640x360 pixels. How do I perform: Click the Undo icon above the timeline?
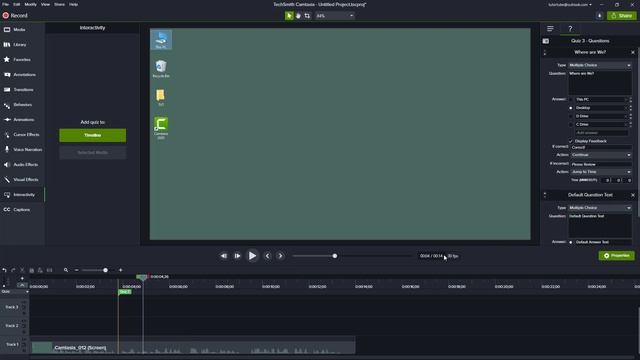pyautogui.click(x=4, y=270)
